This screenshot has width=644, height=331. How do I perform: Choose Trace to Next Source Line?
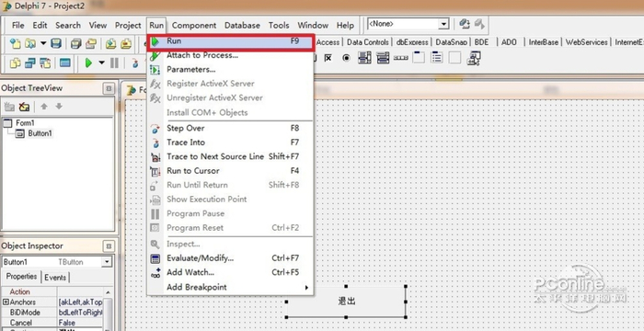[230, 156]
